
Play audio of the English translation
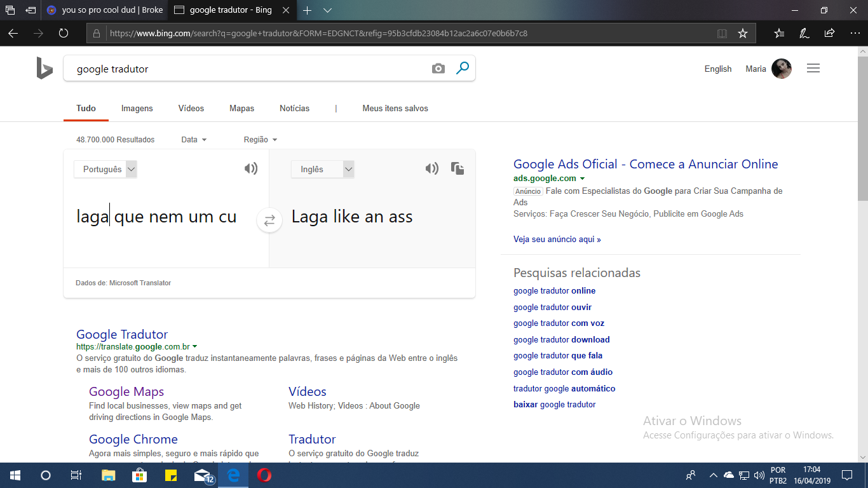[x=432, y=168]
